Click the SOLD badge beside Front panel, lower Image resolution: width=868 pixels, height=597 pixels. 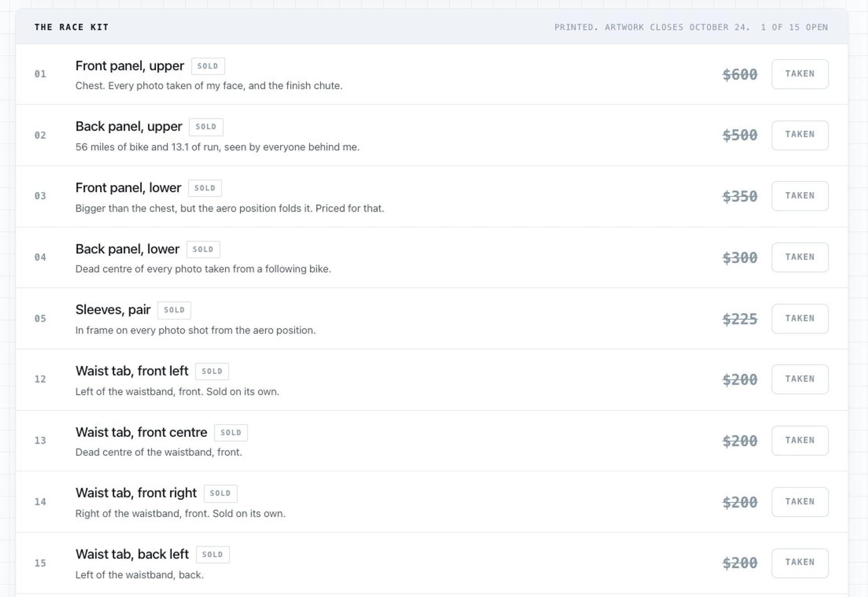[205, 188]
